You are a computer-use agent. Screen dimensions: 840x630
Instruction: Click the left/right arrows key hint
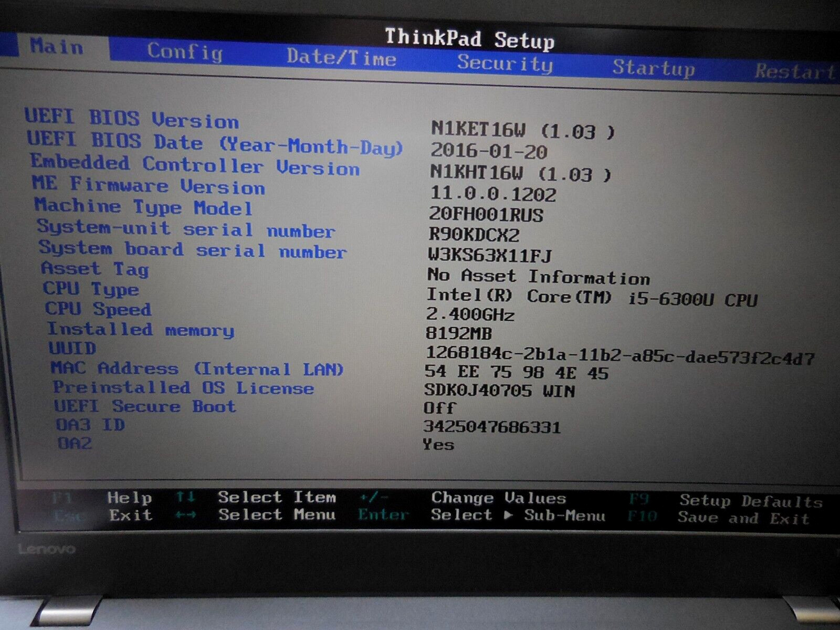[186, 515]
